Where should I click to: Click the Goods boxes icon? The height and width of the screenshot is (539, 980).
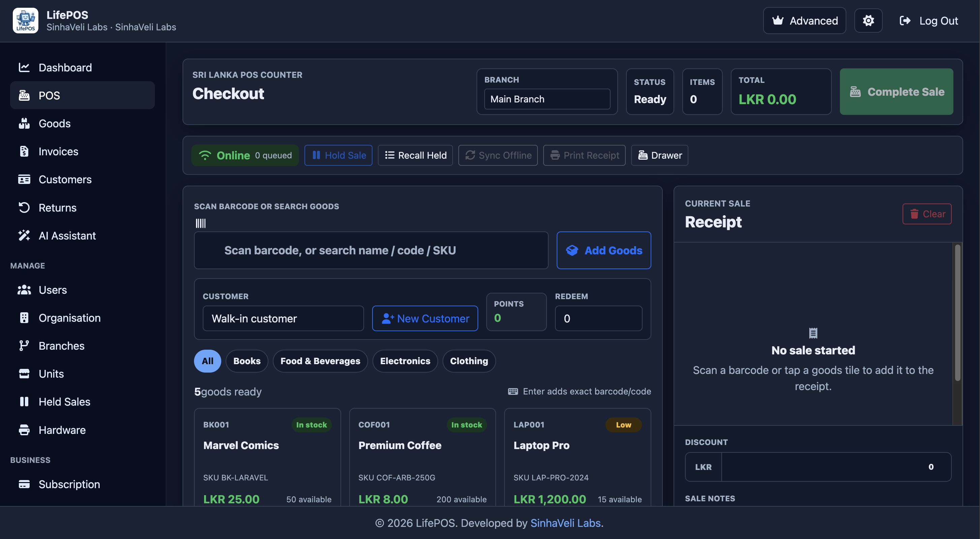(x=24, y=123)
